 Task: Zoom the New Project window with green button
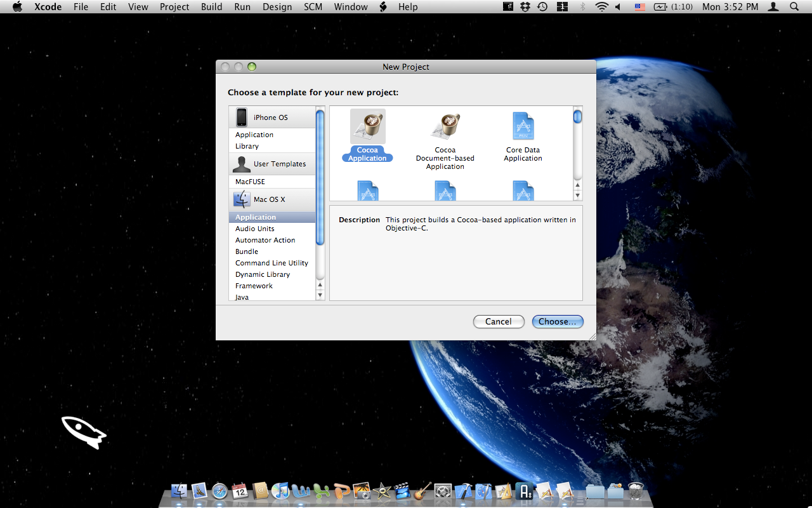pos(252,67)
